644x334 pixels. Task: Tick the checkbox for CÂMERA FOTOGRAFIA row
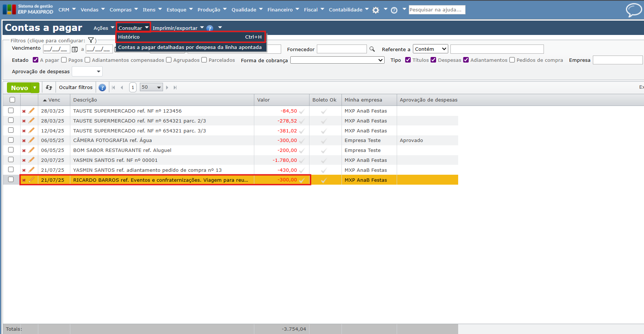pos(11,140)
